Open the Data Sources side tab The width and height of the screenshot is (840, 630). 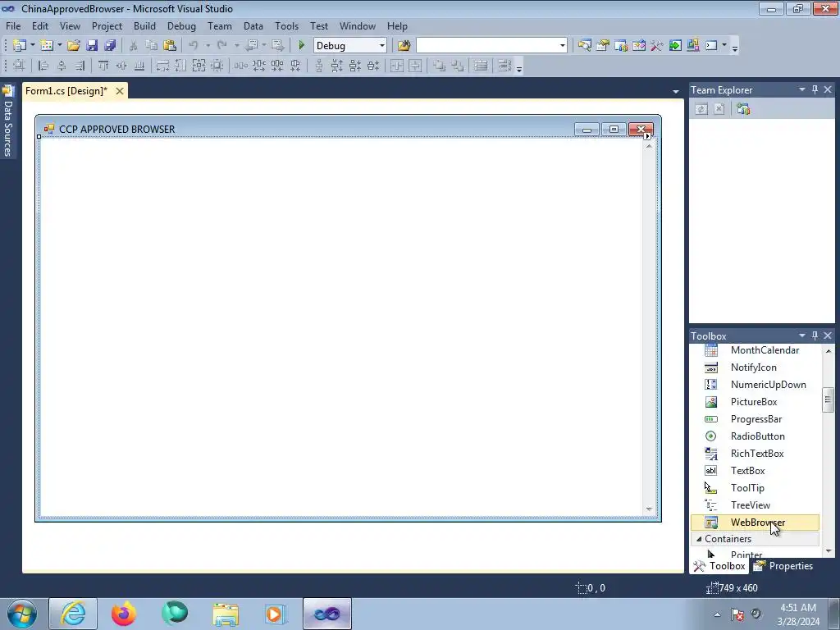[7, 121]
